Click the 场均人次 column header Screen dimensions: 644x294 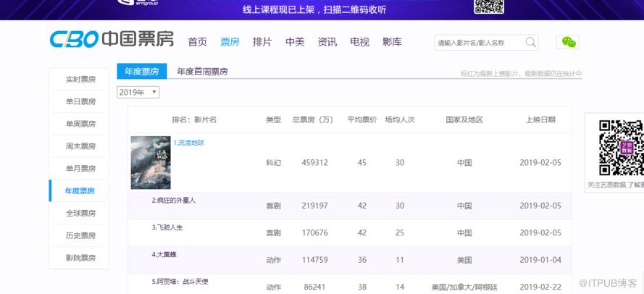coord(400,120)
